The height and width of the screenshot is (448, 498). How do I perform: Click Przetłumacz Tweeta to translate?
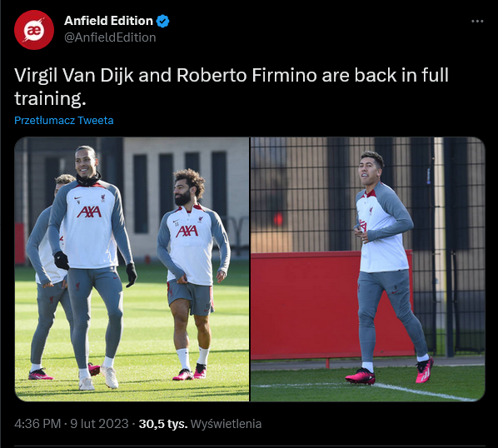64,121
